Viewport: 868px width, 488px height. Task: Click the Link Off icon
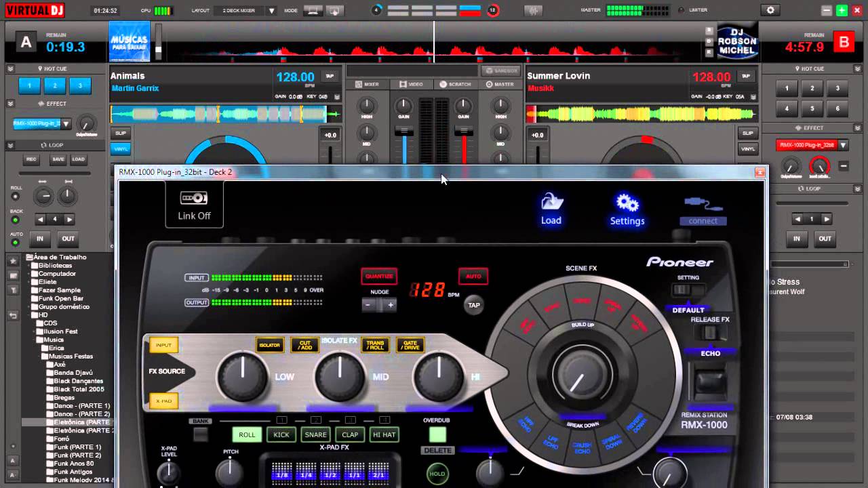[x=194, y=199]
